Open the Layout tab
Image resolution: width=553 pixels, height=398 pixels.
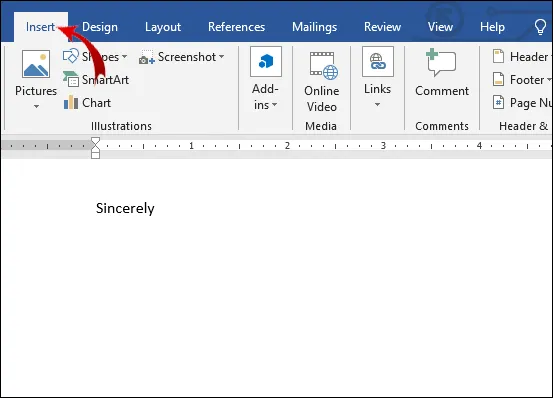coord(163,27)
